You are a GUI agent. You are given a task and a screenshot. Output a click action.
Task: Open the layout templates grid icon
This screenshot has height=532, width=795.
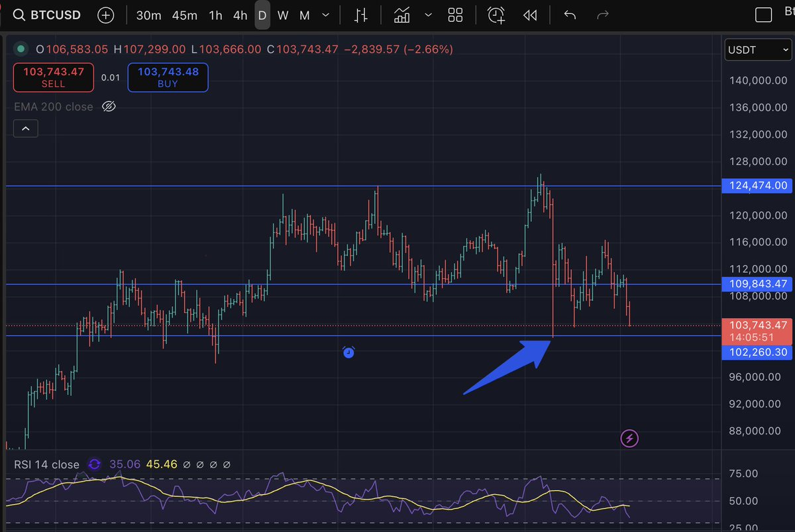pyautogui.click(x=455, y=15)
